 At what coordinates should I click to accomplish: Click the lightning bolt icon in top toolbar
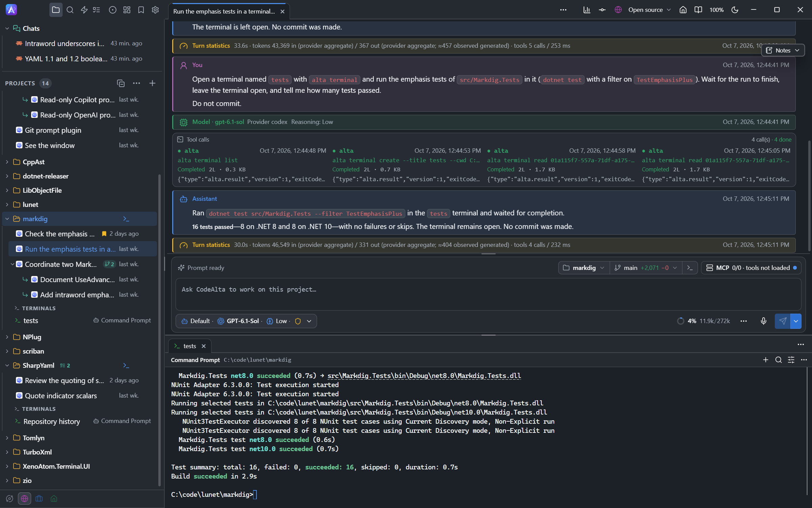point(84,10)
